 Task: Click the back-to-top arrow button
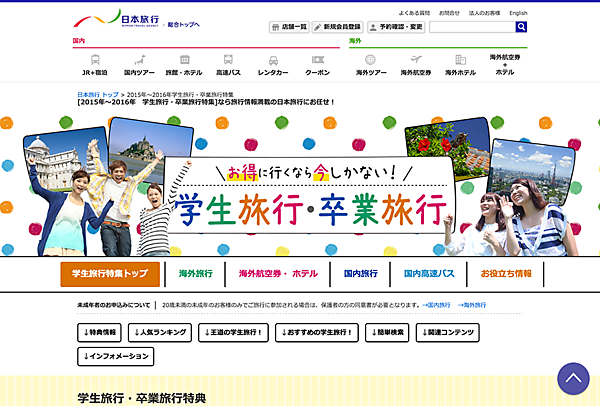coord(573,378)
